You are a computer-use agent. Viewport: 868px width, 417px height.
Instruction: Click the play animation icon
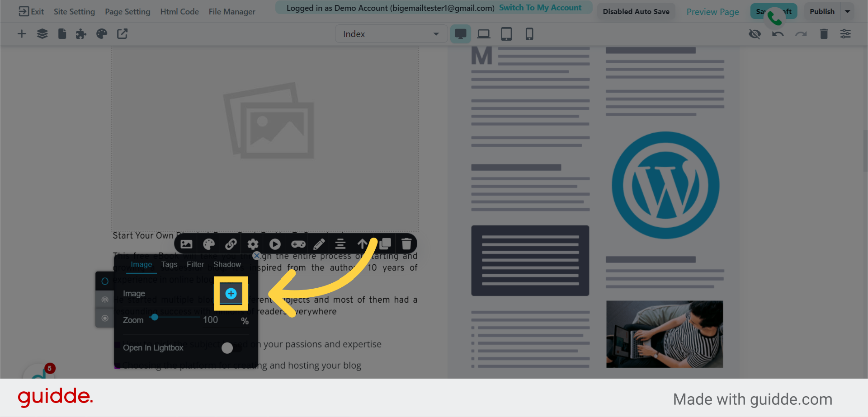click(x=275, y=244)
